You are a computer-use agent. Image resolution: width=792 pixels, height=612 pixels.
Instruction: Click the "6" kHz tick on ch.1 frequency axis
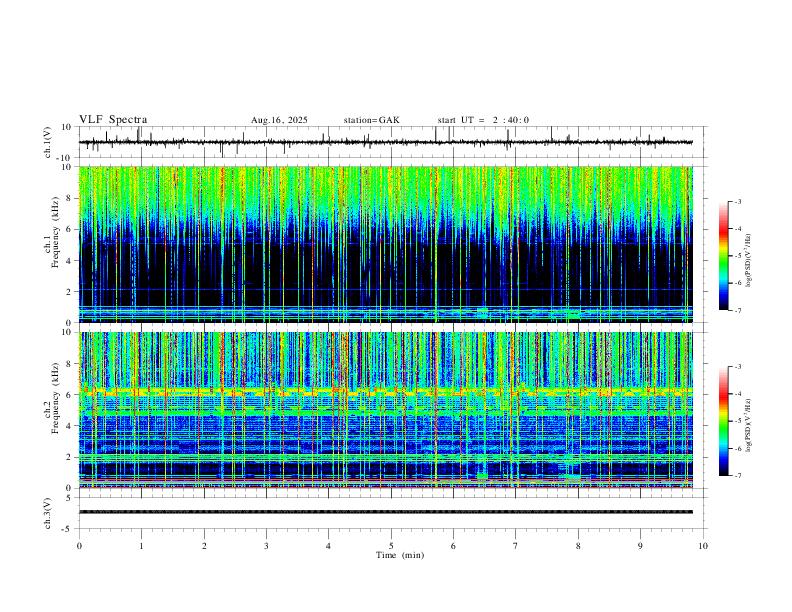[x=69, y=229]
